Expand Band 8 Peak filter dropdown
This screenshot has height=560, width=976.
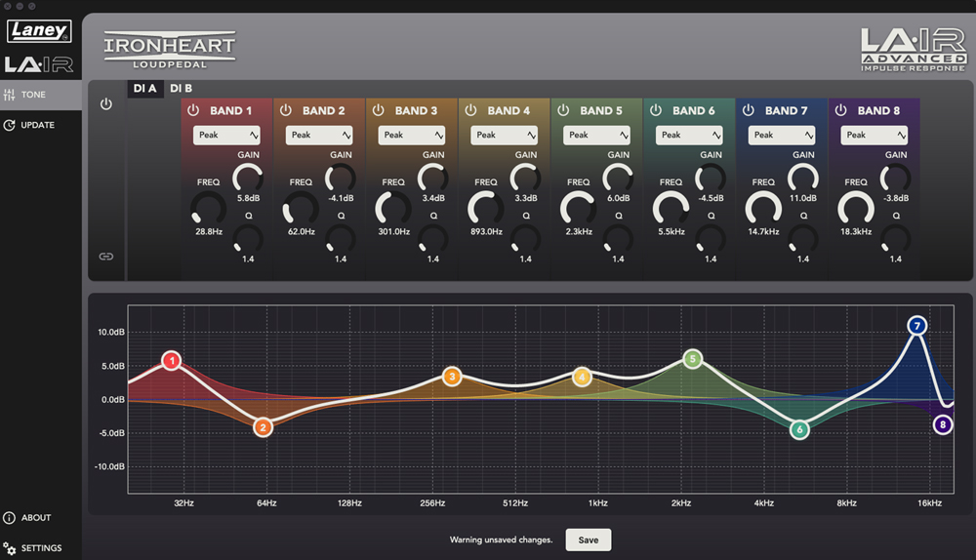pos(874,135)
